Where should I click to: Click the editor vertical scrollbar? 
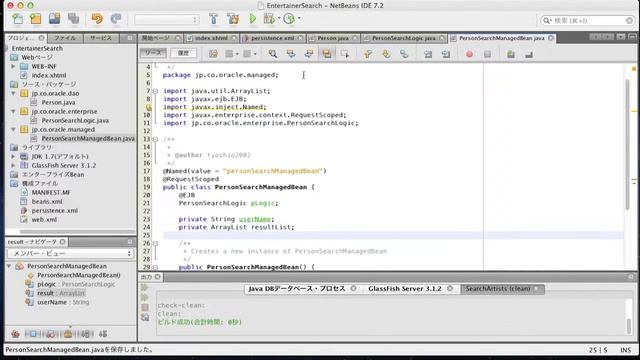coord(627,145)
